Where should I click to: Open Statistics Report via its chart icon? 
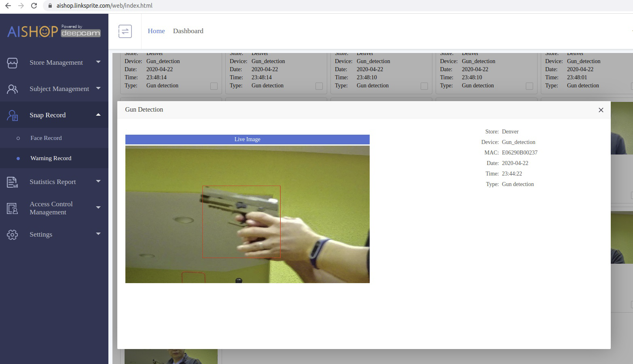[13, 182]
